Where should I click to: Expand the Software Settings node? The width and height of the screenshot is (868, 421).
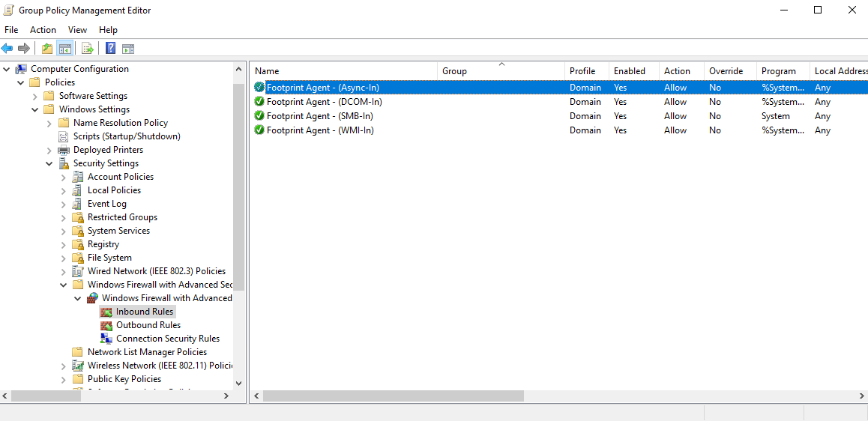35,96
